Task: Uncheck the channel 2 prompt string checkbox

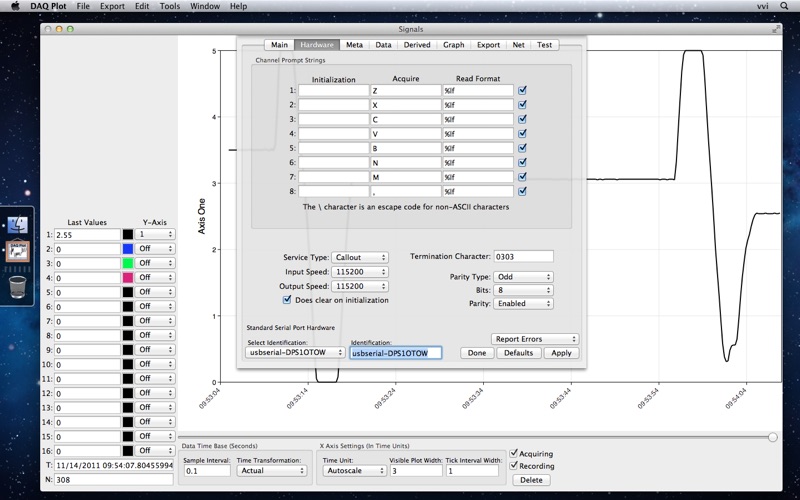Action: tap(522, 105)
